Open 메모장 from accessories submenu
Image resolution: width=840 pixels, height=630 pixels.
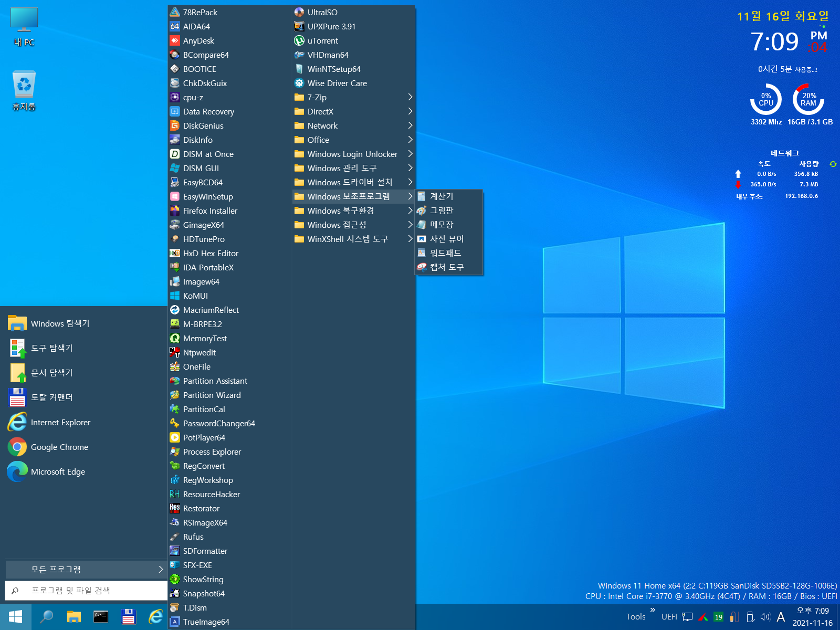(x=449, y=225)
